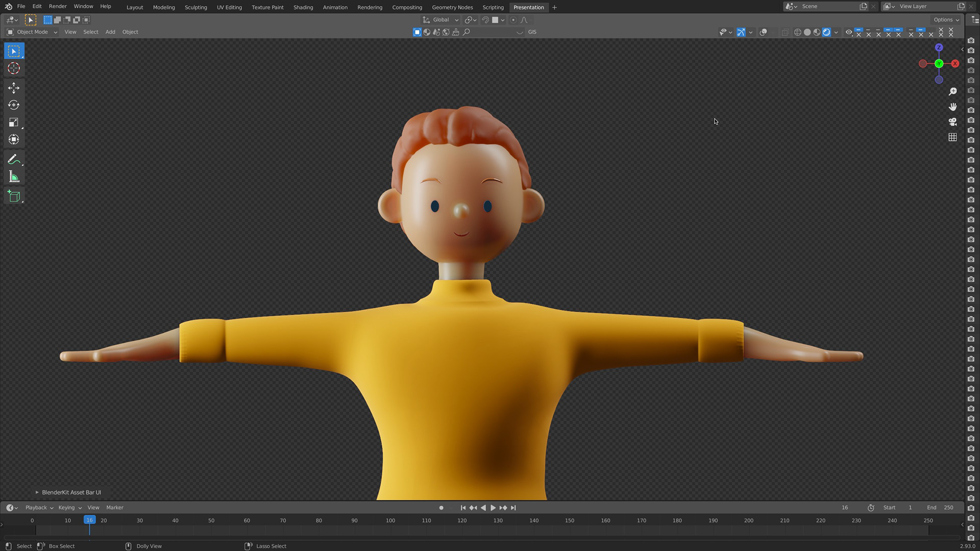Screen dimensions: 980x551
Task: Toggle X-Ray mode
Action: coord(785,32)
